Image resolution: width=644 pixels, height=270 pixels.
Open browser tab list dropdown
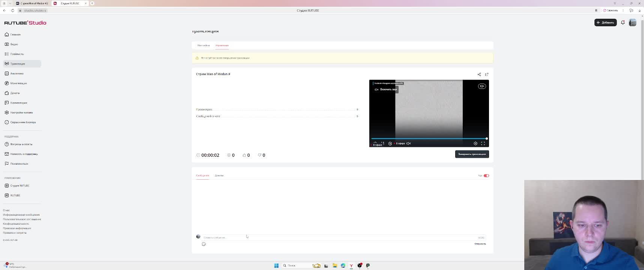tap(10, 3)
